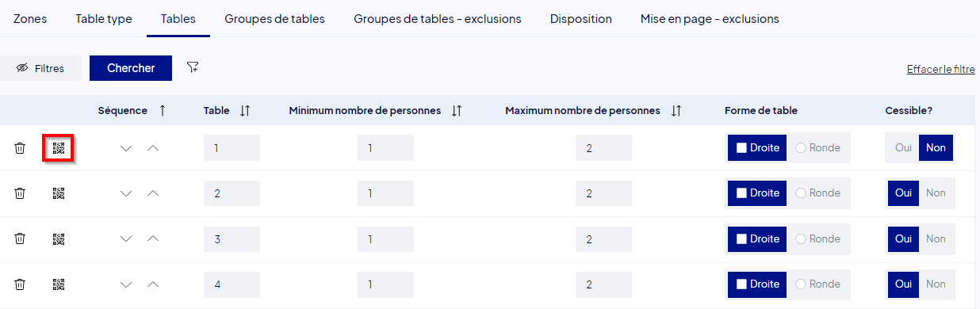Set table 2 Cessible to Non
980x309 pixels.
936,193
